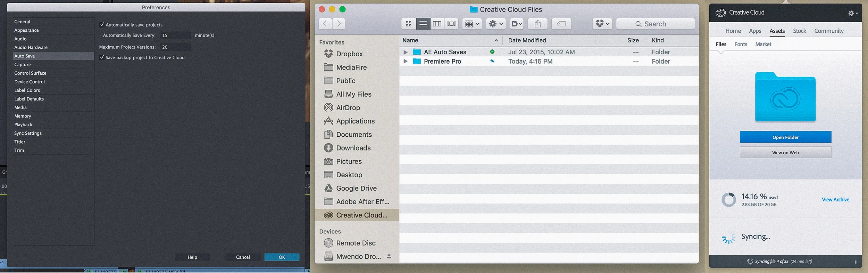Pause Creative Cloud file syncing
The height and width of the screenshot is (273, 868).
coord(856,262)
